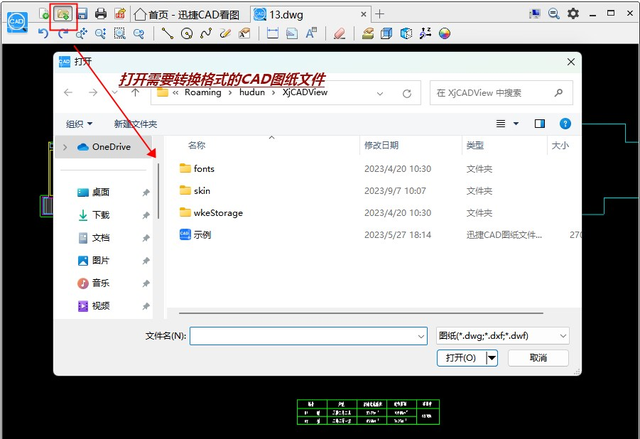
Task: Click the new file icon
Action: pyautogui.click(x=44, y=14)
